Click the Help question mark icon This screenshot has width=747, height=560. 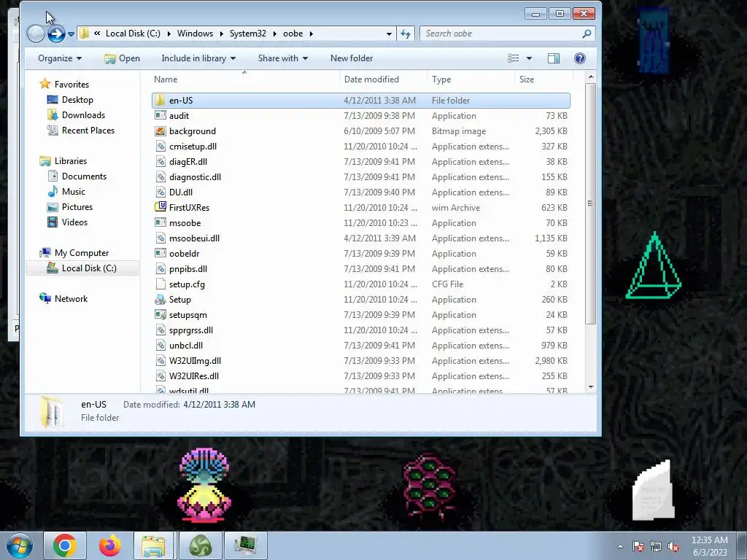tap(580, 58)
